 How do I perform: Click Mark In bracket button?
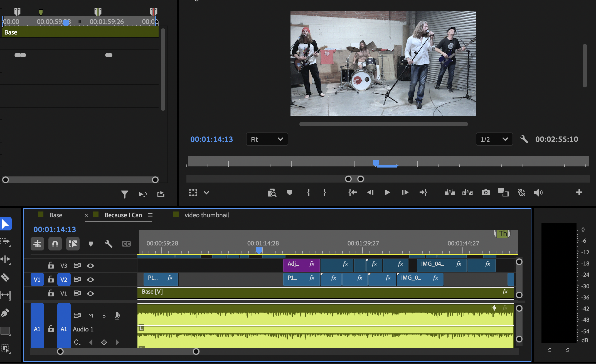pyautogui.click(x=308, y=192)
